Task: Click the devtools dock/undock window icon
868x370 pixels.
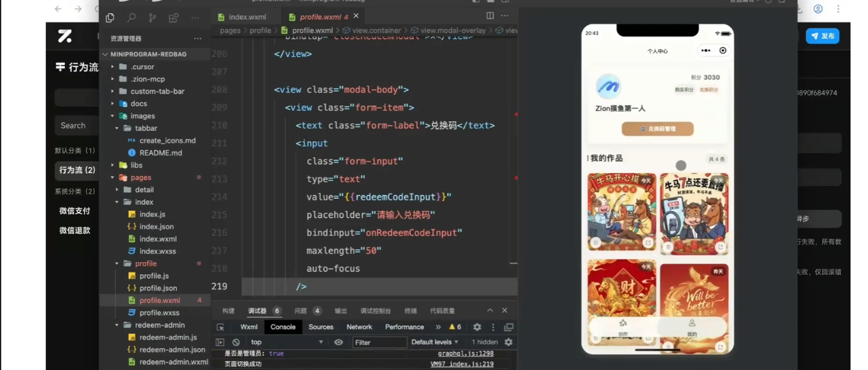Action: click(x=509, y=327)
